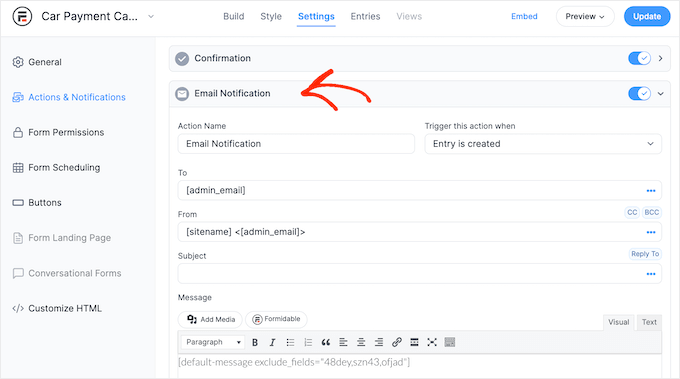
Task: Align message text center
Action: (361, 343)
